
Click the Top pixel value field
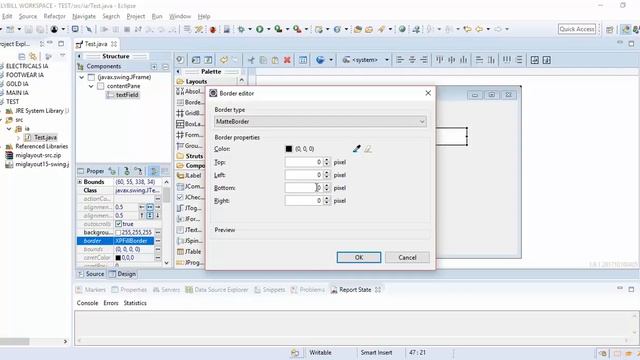coord(304,162)
